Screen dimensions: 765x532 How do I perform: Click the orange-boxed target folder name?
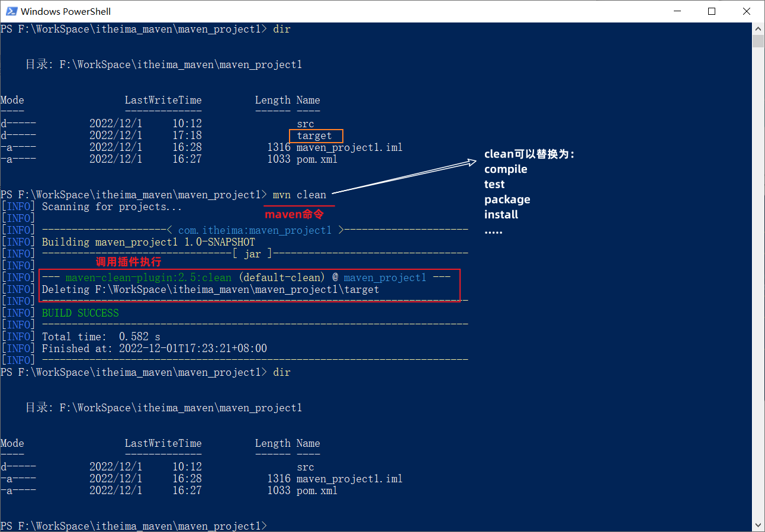[x=314, y=136]
